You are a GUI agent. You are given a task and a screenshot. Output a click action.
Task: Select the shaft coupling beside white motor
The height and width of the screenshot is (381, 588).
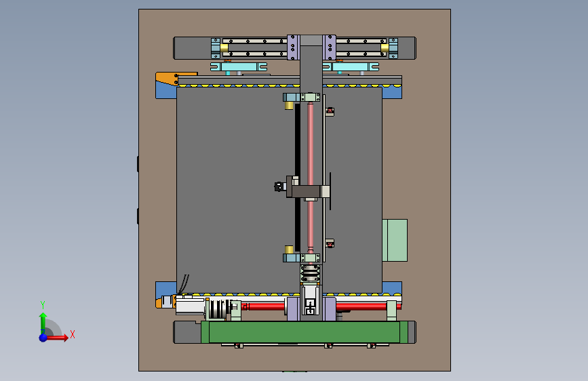pyautogui.click(x=218, y=309)
